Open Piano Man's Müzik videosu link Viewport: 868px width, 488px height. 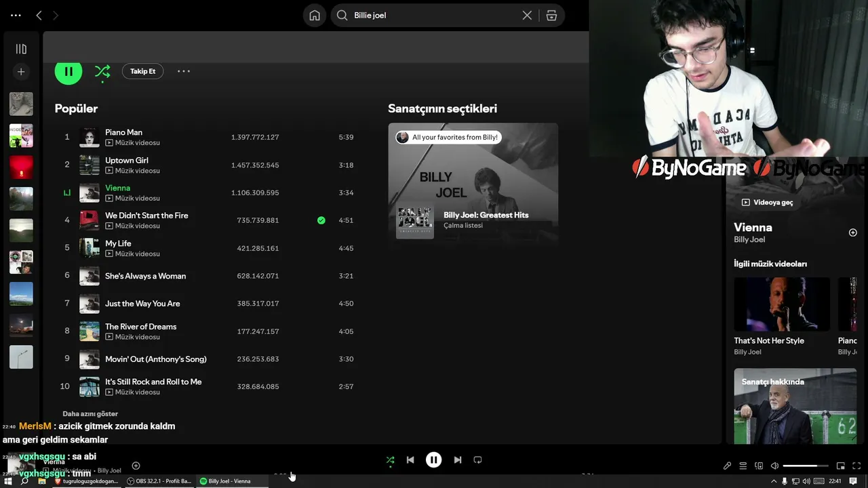tap(133, 143)
